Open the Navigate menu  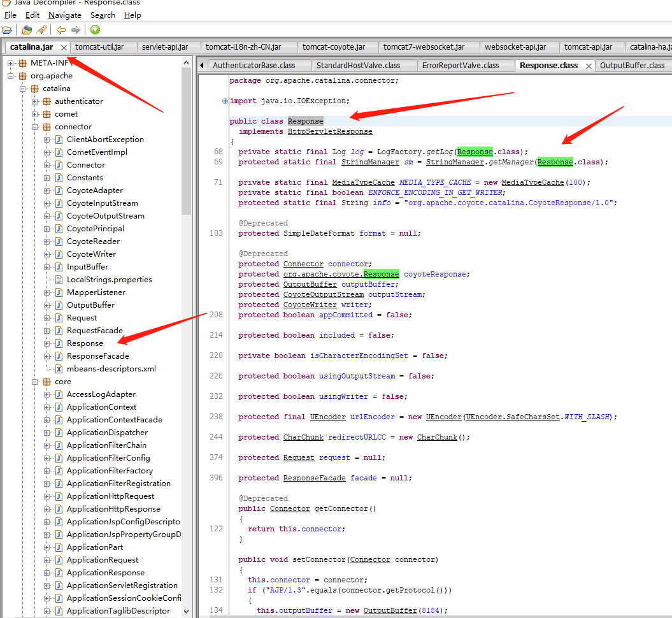pyautogui.click(x=65, y=15)
